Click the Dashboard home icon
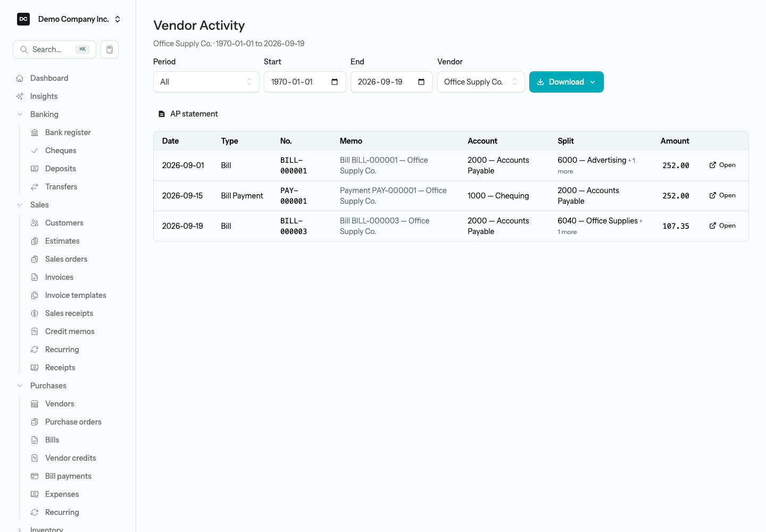766x532 pixels. click(20, 78)
